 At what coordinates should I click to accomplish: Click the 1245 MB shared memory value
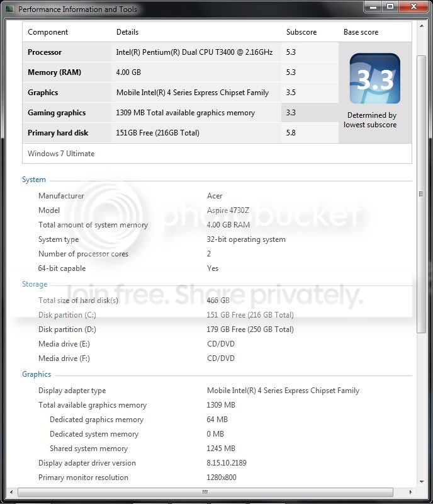coord(221,449)
